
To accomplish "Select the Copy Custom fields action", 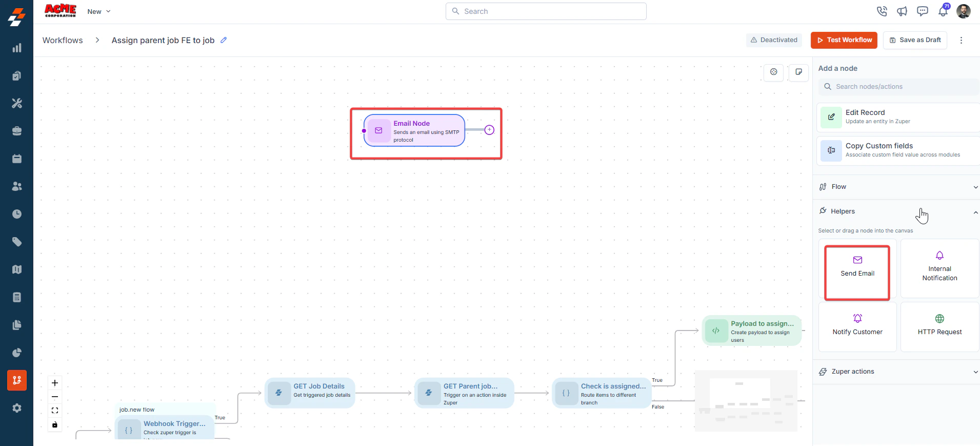I will (898, 151).
